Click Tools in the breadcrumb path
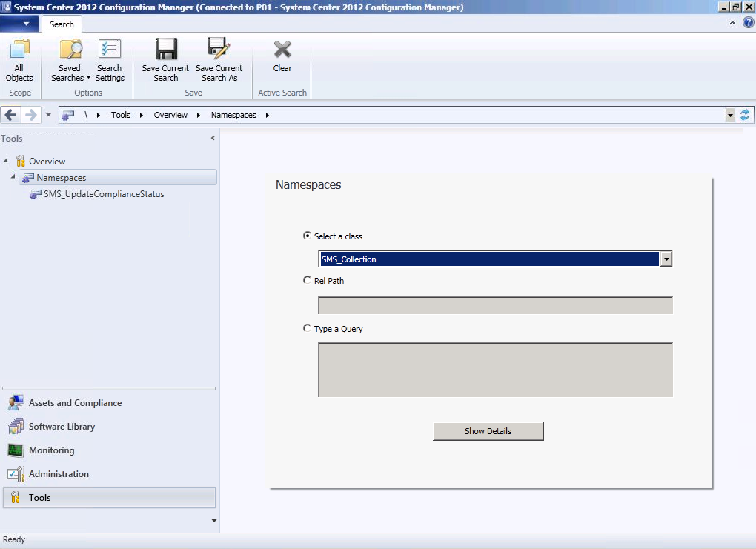 tap(121, 115)
